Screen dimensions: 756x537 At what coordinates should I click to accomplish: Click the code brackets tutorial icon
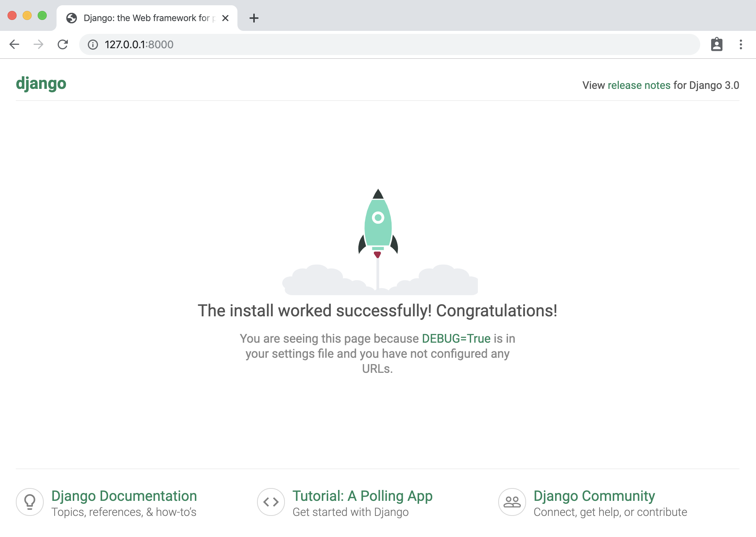271,502
